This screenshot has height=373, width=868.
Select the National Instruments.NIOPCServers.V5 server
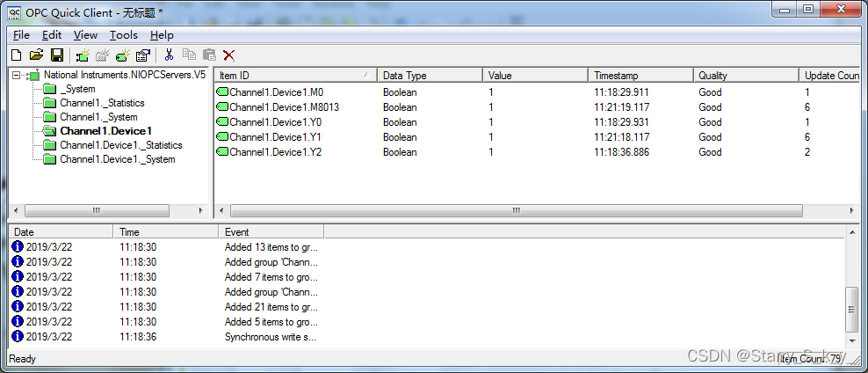point(125,75)
